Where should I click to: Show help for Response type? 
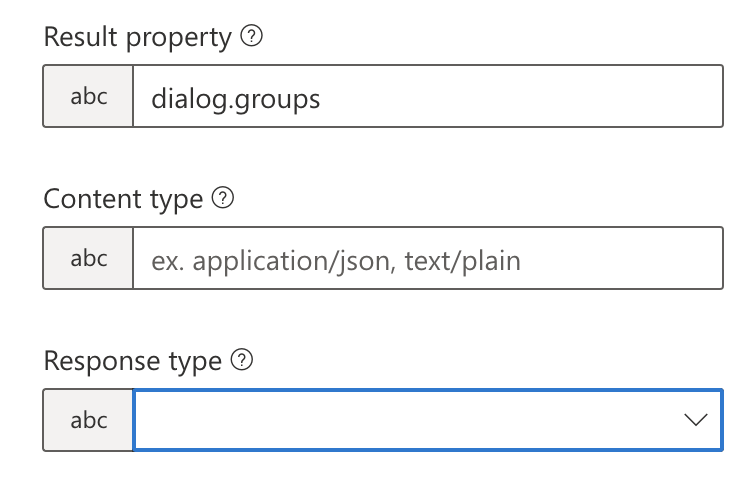coord(242,360)
